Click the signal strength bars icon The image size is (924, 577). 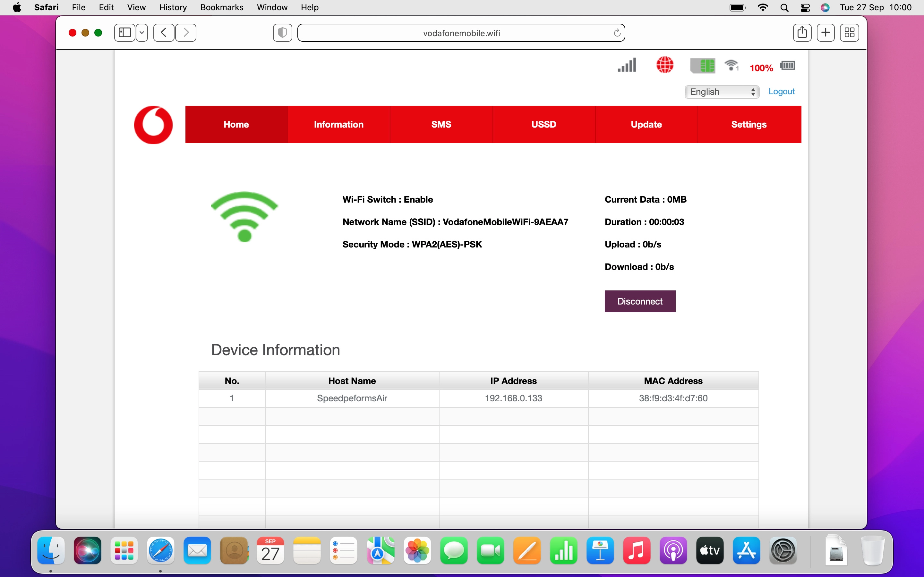tap(627, 65)
